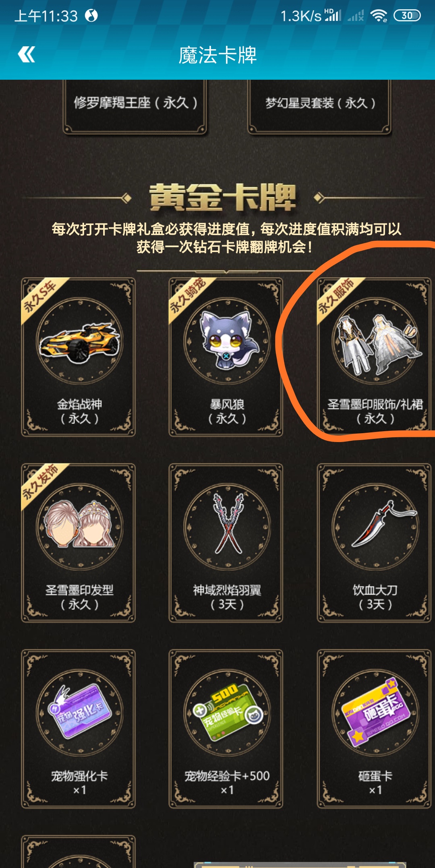Screen dimensions: 435x868
Task: Tap the battery indicator in status bar
Action: click(407, 15)
